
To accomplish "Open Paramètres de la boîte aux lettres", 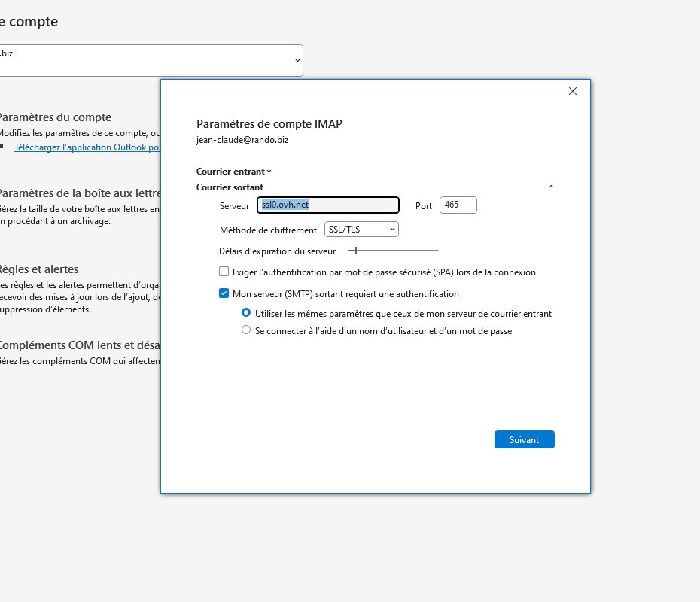I will pyautogui.click(x=79, y=193).
